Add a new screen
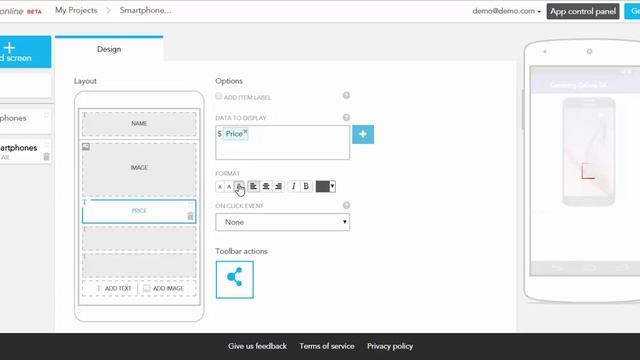The image size is (640, 360). pyautogui.click(x=25, y=52)
